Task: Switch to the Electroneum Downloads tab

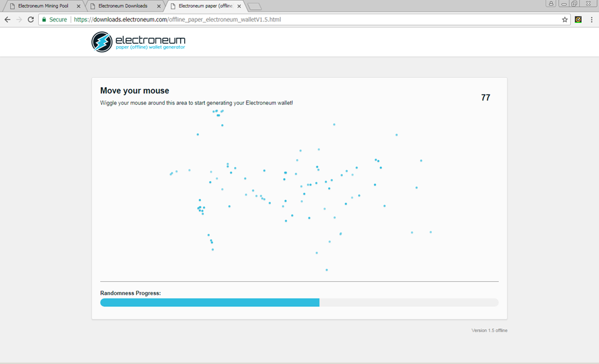Action: [123, 6]
